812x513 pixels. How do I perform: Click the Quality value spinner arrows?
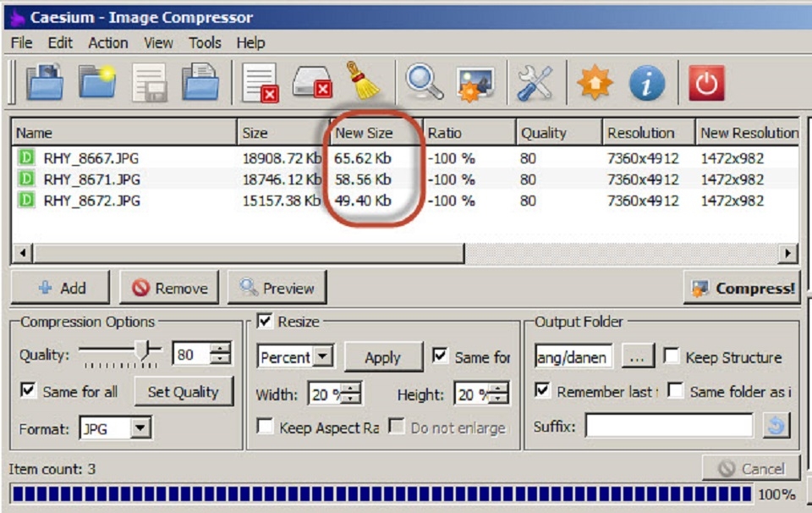221,353
